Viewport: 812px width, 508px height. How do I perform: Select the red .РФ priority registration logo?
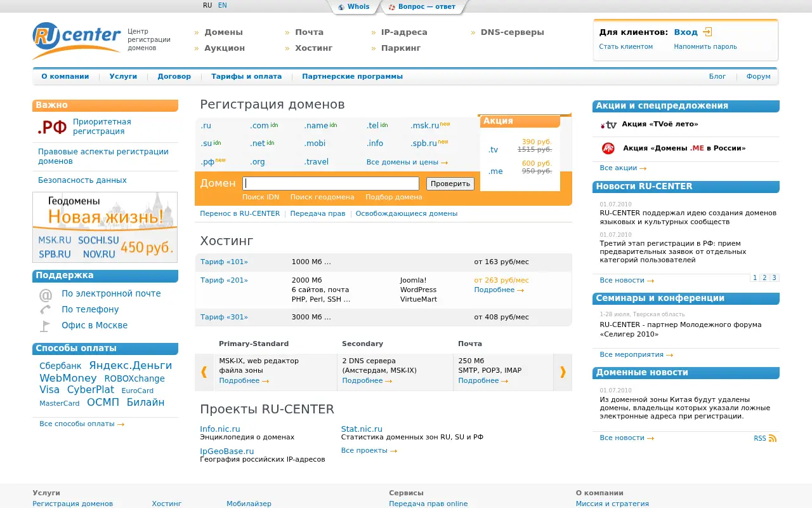[52, 127]
